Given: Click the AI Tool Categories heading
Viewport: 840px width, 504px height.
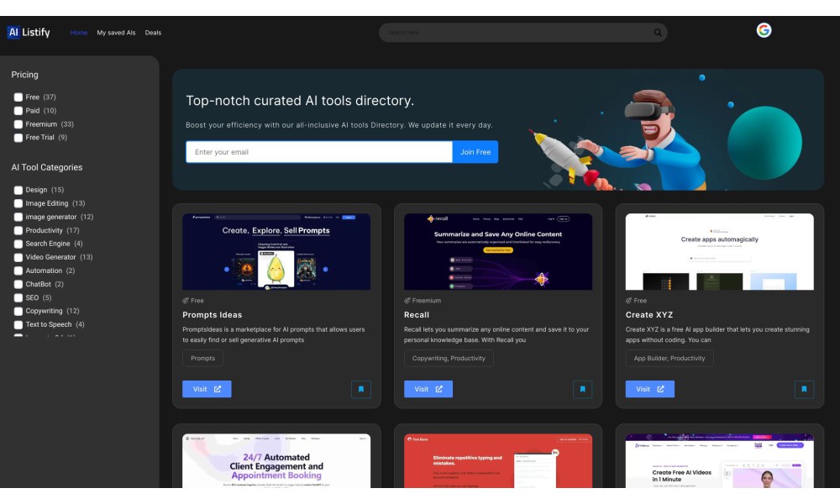Looking at the screenshot, I should [47, 168].
